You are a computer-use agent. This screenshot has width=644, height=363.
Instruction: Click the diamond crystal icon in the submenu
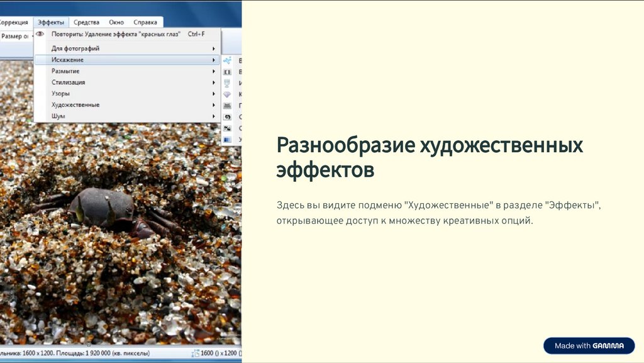point(227,94)
